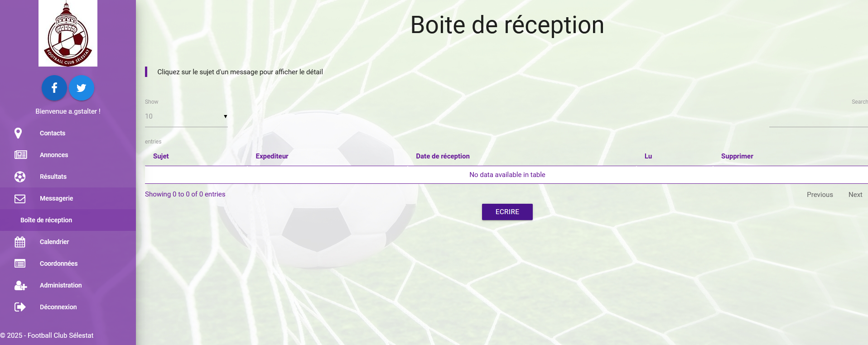The height and width of the screenshot is (345, 868).
Task: Click the Contacts map pin icon
Action: (x=18, y=133)
